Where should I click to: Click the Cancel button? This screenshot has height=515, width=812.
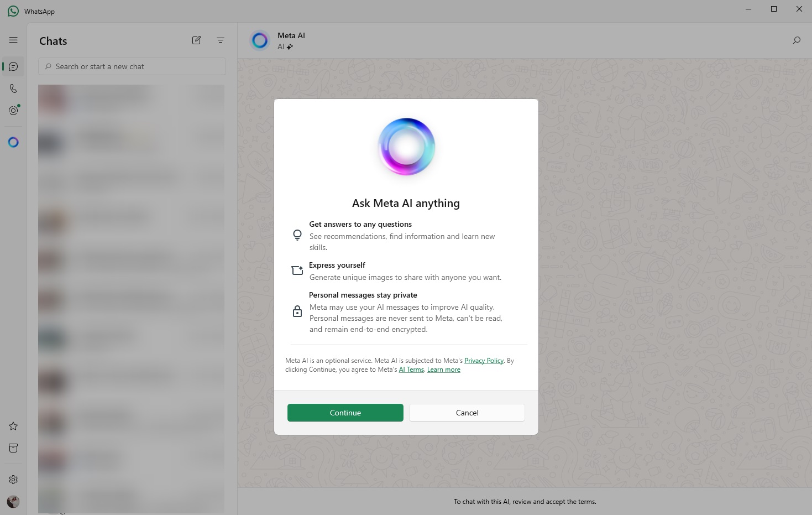point(467,413)
